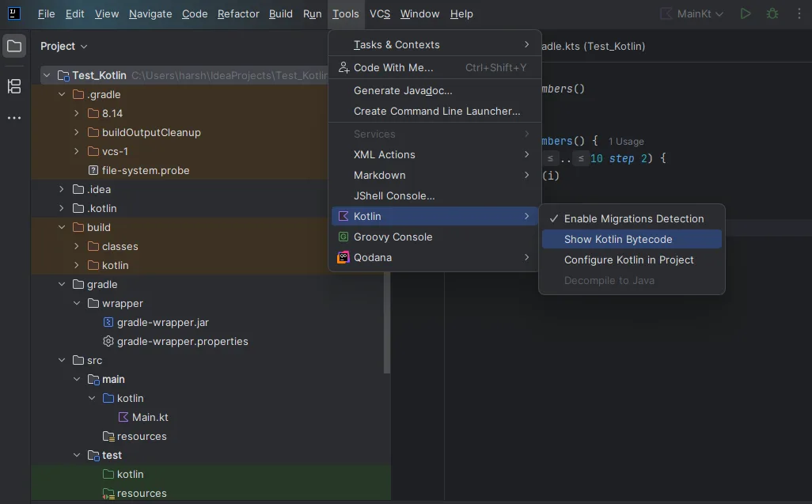Open the VCS menu
Screen dimensions: 812x504
tap(380, 14)
